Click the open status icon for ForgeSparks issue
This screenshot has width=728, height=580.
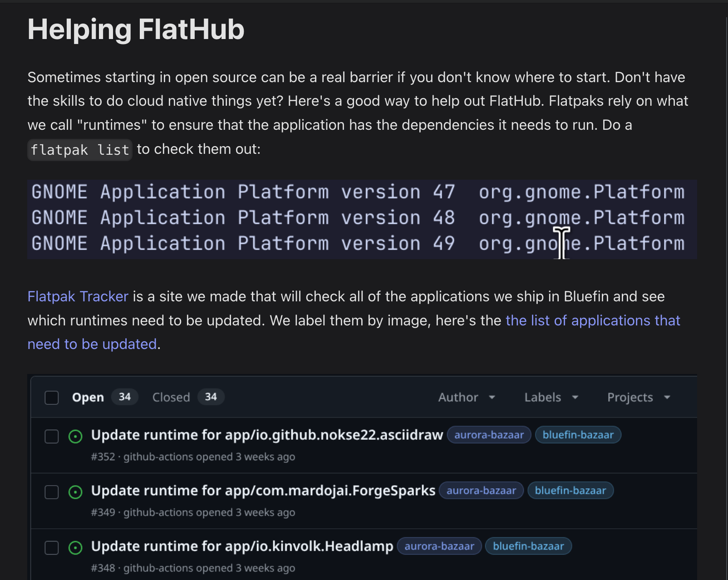coord(75,492)
